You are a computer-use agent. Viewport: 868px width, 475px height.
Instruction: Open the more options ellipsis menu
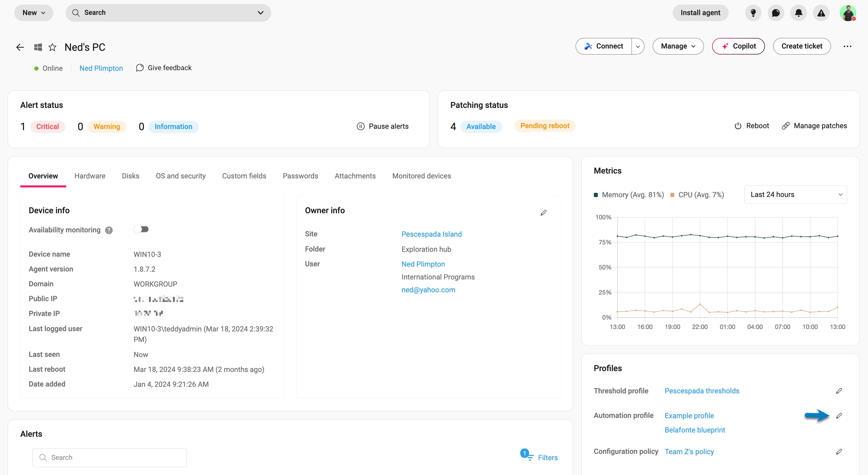tap(847, 46)
